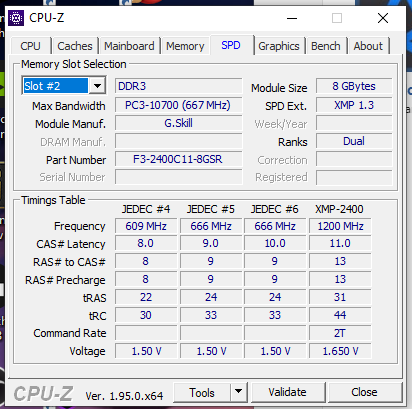Click the 1200 MHz frequency value
This screenshot has height=409, width=412.
(x=340, y=226)
